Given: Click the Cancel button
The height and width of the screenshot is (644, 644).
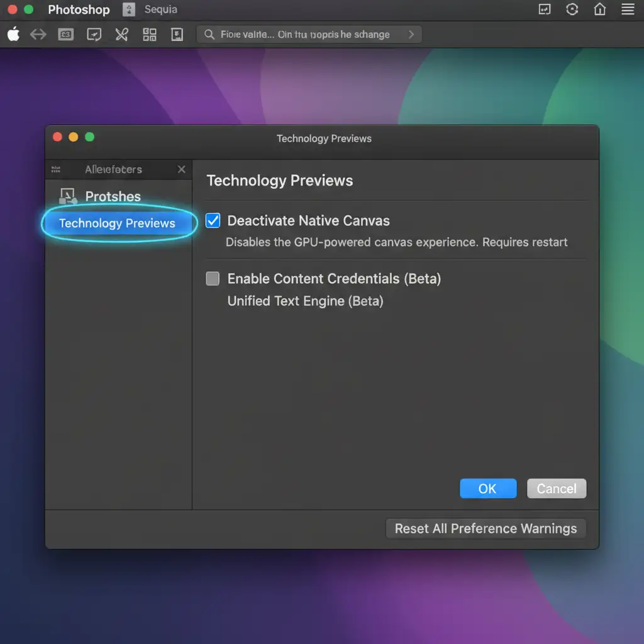Looking at the screenshot, I should pyautogui.click(x=557, y=489).
